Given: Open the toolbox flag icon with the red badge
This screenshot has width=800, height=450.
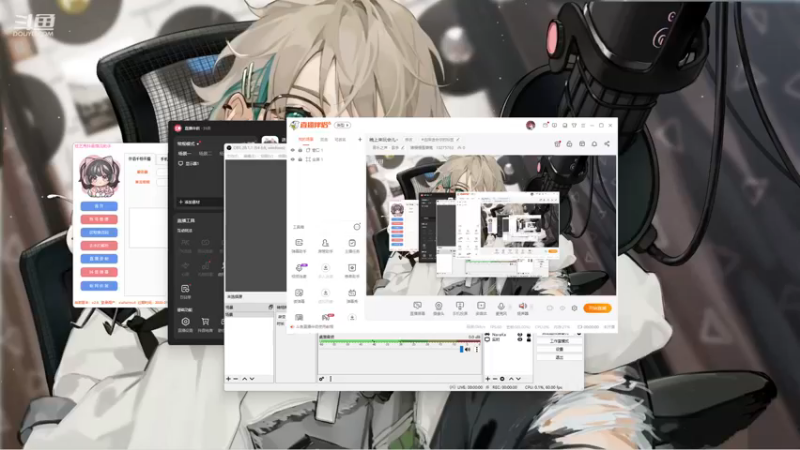Looking at the screenshot, I should 326,317.
